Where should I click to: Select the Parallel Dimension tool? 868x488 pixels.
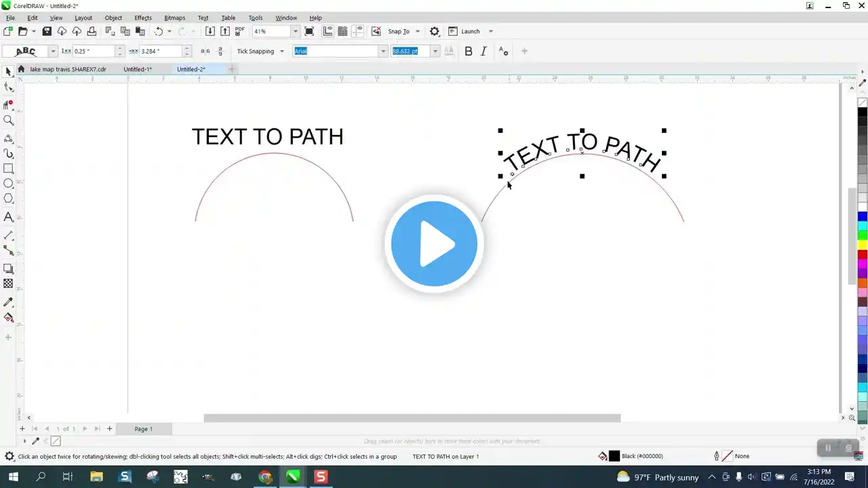(8, 235)
